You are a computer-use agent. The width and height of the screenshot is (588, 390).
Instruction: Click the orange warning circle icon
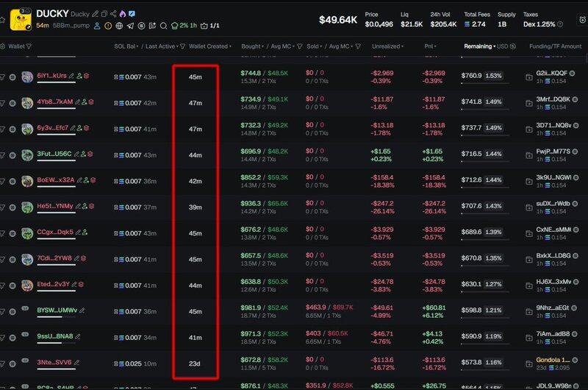coord(108,26)
